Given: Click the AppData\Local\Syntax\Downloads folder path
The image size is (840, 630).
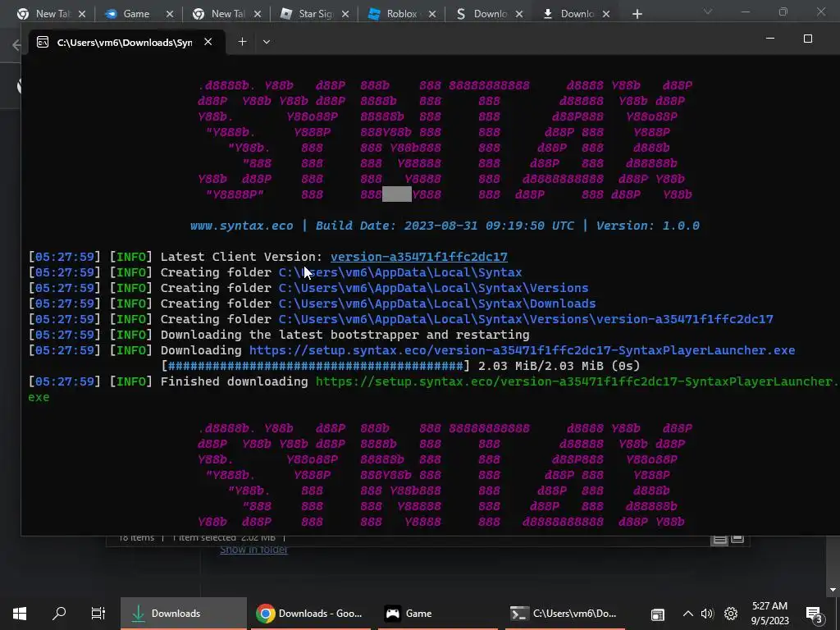Looking at the screenshot, I should click(437, 304).
